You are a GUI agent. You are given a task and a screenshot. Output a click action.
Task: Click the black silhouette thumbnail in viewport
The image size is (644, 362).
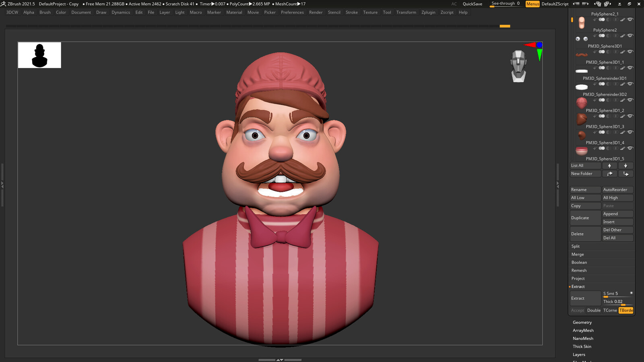pyautogui.click(x=39, y=55)
